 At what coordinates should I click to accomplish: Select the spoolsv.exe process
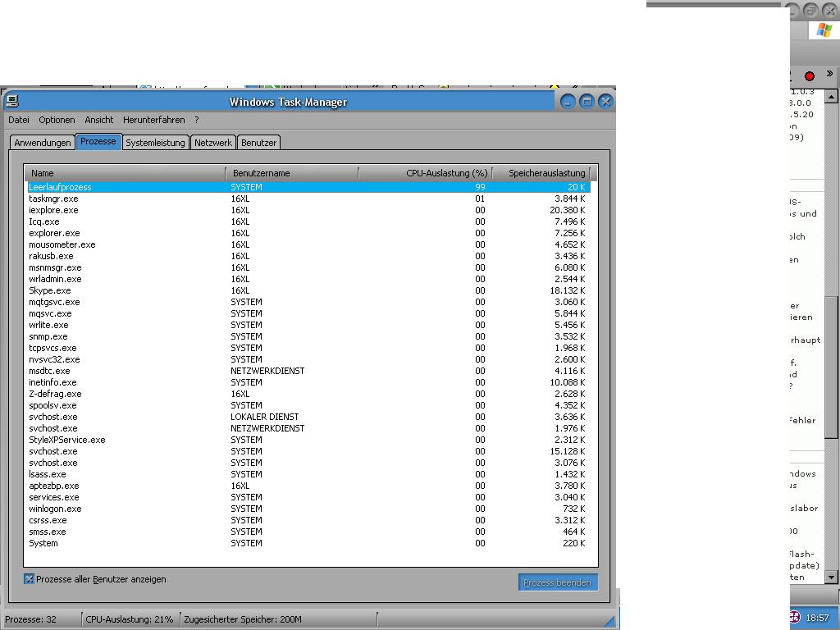click(308, 405)
